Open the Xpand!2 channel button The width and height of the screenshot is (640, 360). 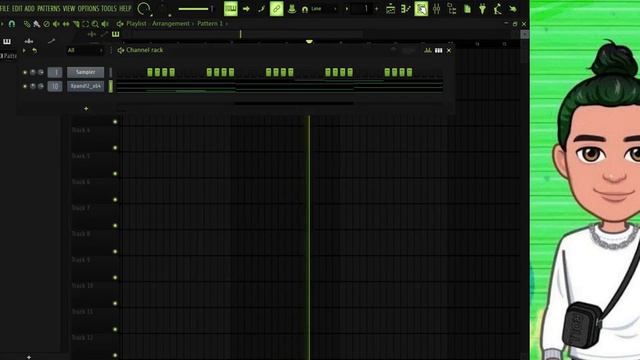[x=85, y=86]
